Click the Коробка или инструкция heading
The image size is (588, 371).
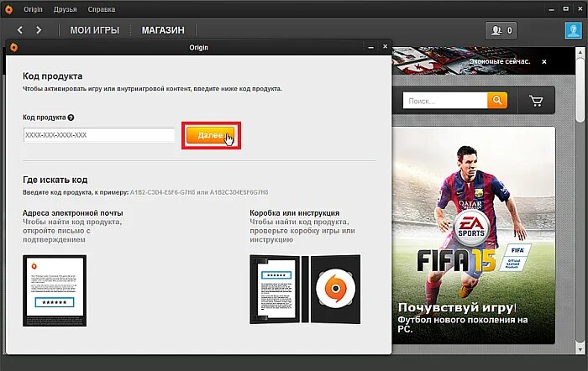294,213
